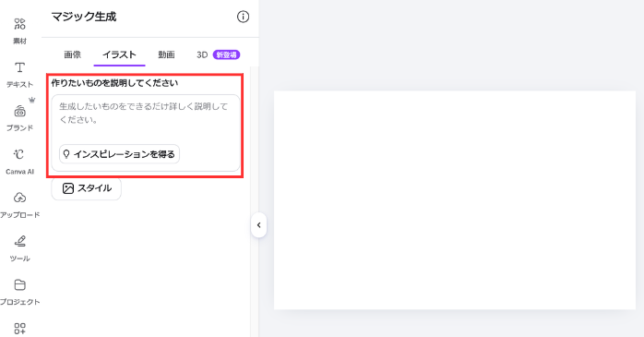The width and height of the screenshot is (644, 337).
Task: Switch to the 画像 tab
Action: pos(72,54)
